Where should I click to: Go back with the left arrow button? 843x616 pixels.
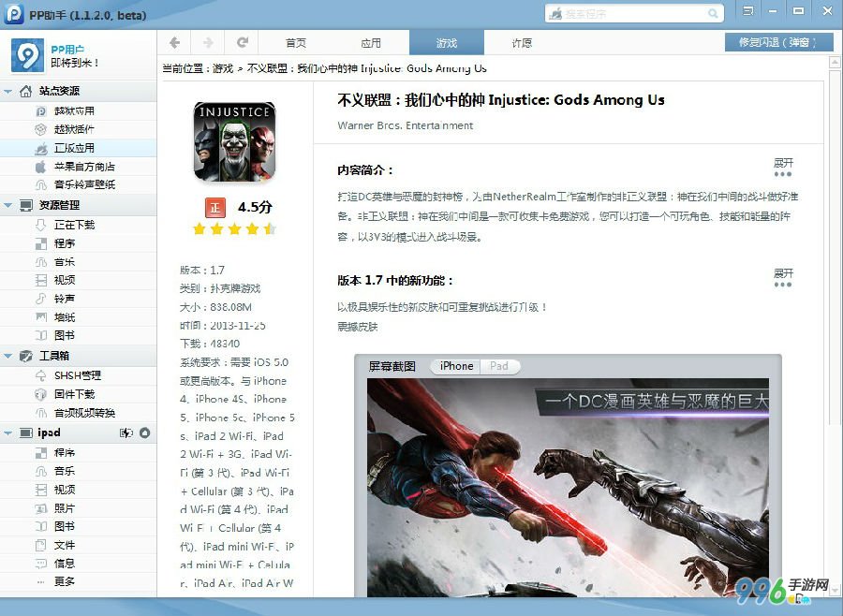[x=175, y=42]
